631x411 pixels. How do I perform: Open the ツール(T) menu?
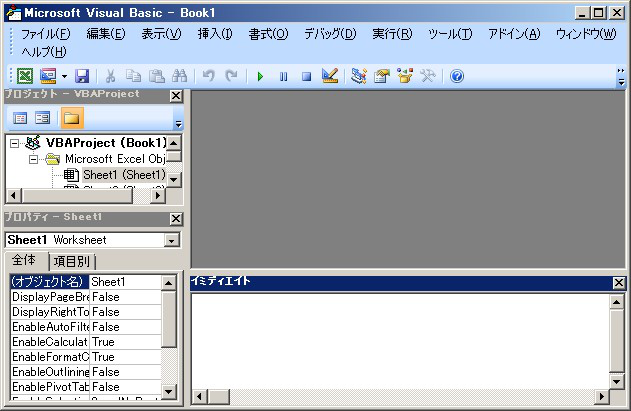pyautogui.click(x=450, y=34)
